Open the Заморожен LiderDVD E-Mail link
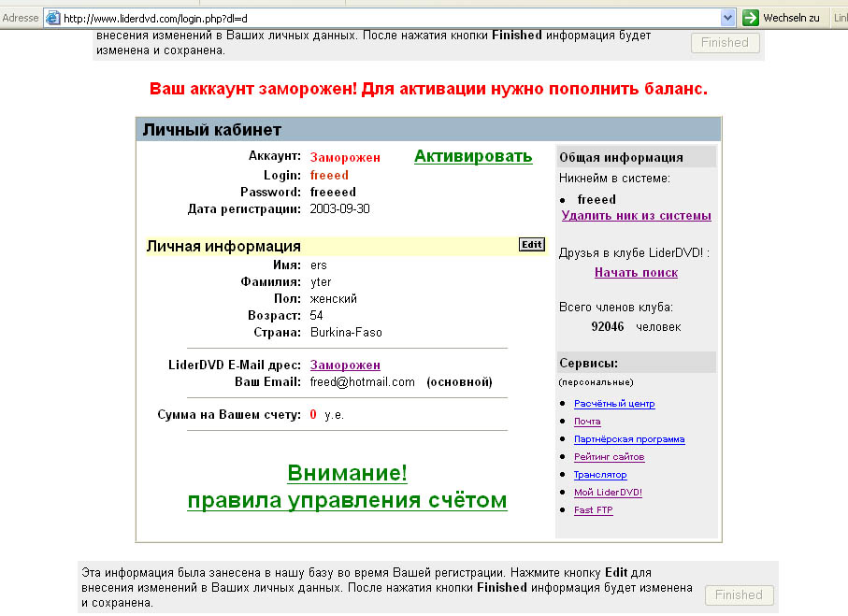The height and width of the screenshot is (616, 848). pyautogui.click(x=345, y=365)
